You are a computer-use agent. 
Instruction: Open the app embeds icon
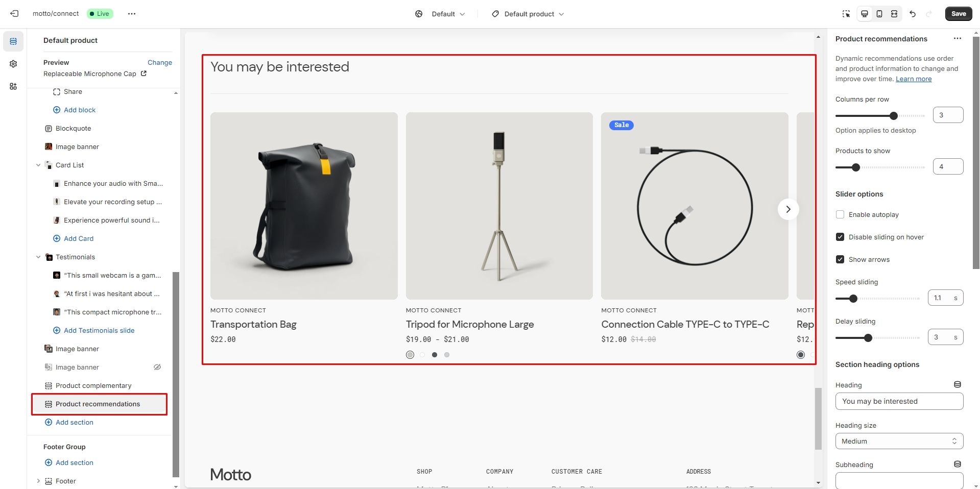point(13,86)
